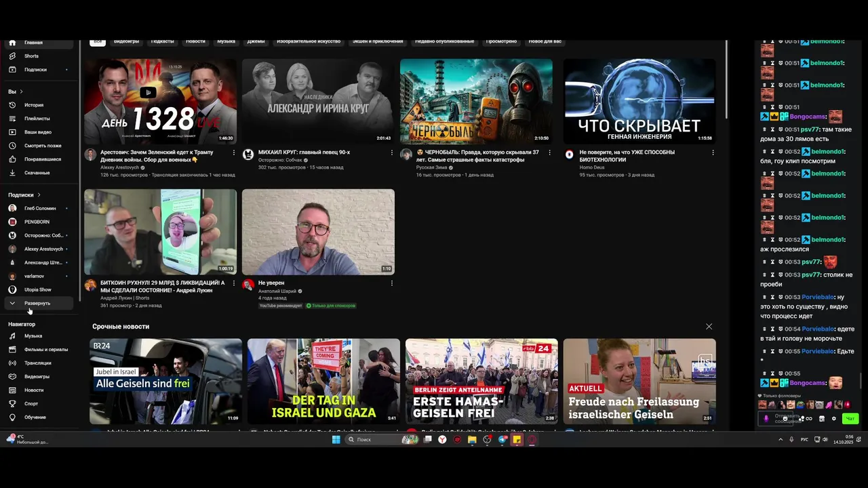Image resolution: width=868 pixels, height=488 pixels.
Task: Open Русская Зима channel link
Action: 432,167
